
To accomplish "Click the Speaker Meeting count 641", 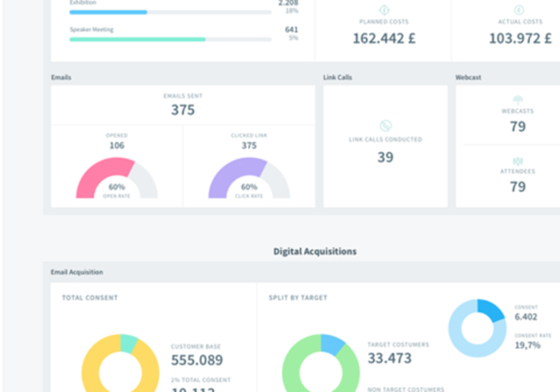I will (292, 30).
